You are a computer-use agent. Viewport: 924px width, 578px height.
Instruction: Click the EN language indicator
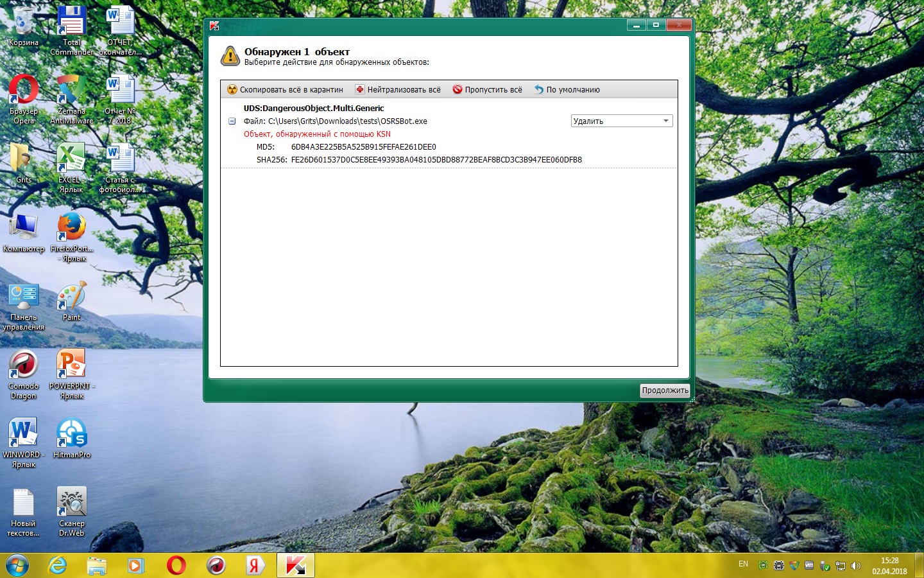(x=743, y=565)
